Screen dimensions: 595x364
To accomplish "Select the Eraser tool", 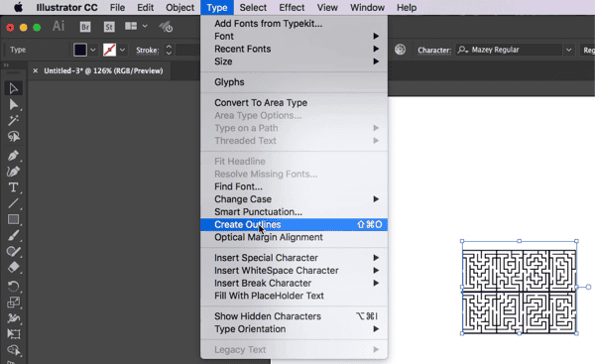I will pos(13,267).
